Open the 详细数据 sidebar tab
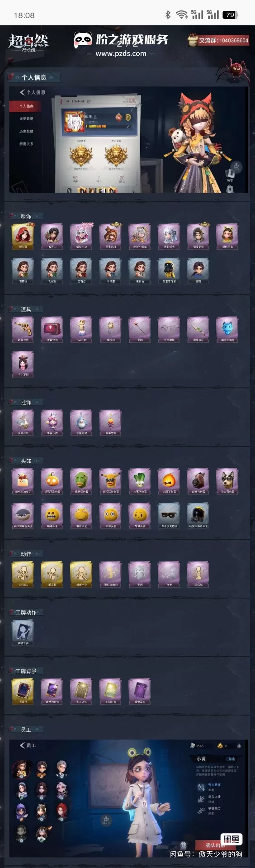 point(26,118)
